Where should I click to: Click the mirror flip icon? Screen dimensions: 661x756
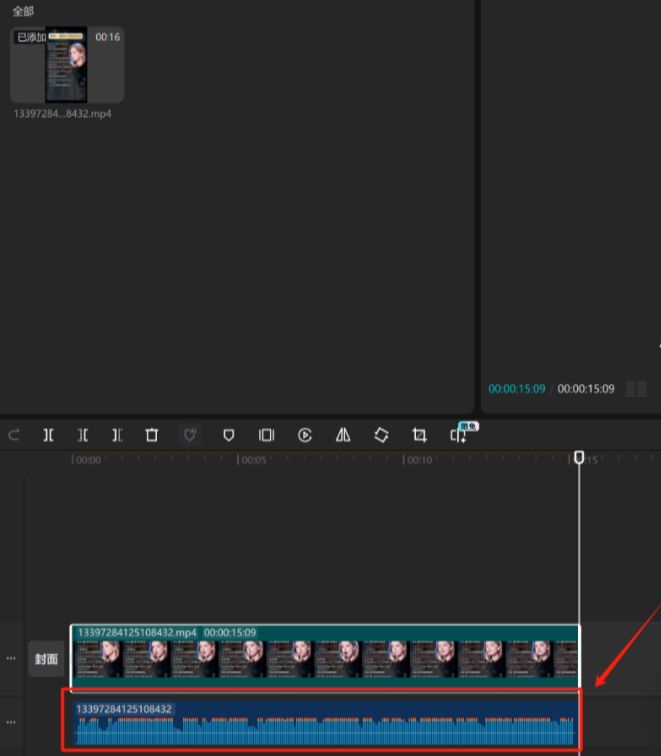[343, 435]
